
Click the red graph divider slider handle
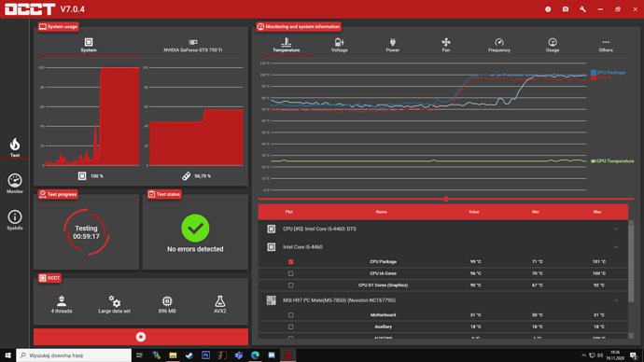pyautogui.click(x=446, y=199)
